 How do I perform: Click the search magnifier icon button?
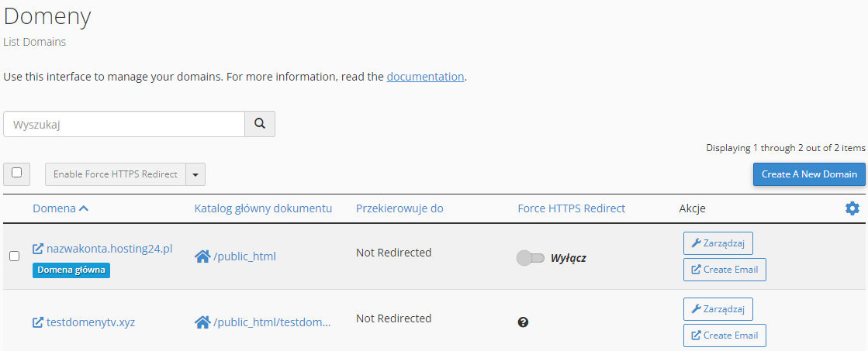[260, 124]
